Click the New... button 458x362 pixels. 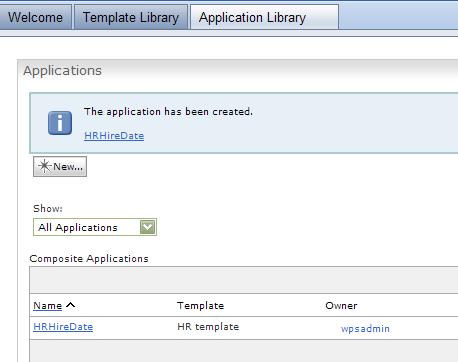(x=60, y=166)
